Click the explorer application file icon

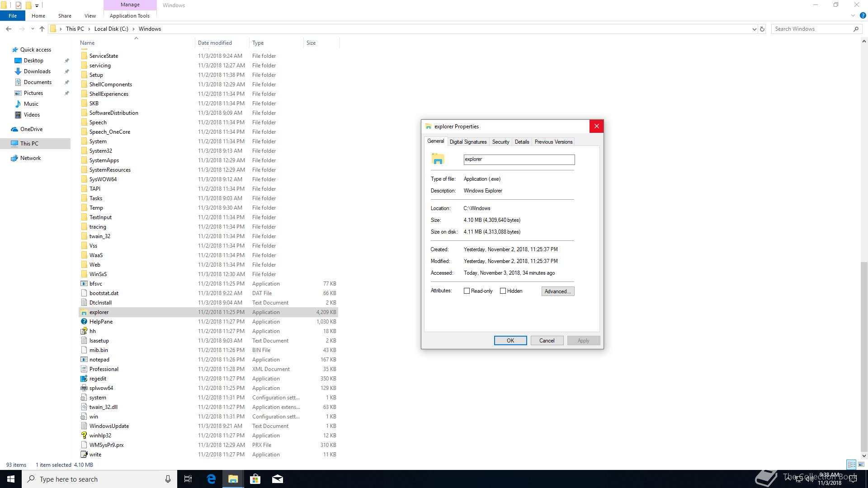click(84, 312)
